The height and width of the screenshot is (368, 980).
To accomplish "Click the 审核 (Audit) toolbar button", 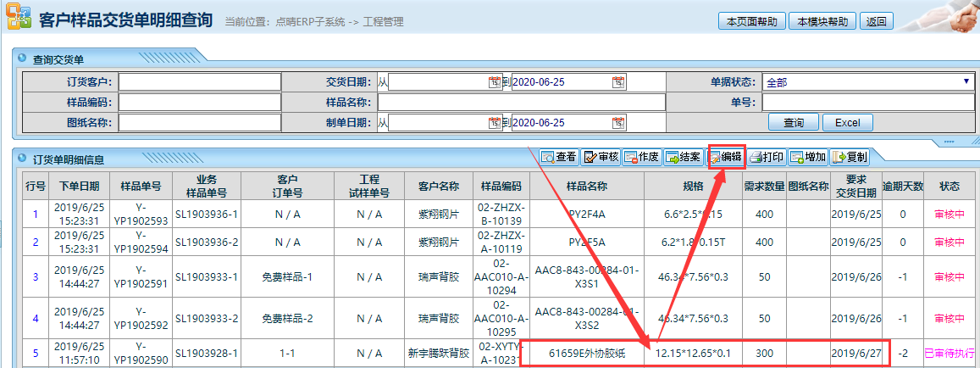I will tap(601, 157).
